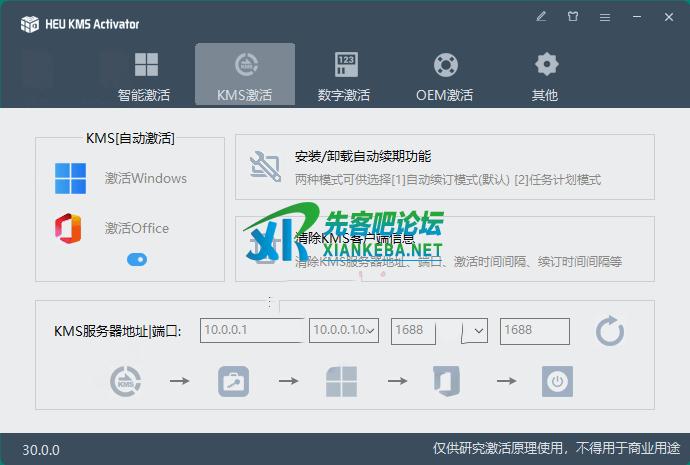Click the key install step icon

(x=233, y=381)
